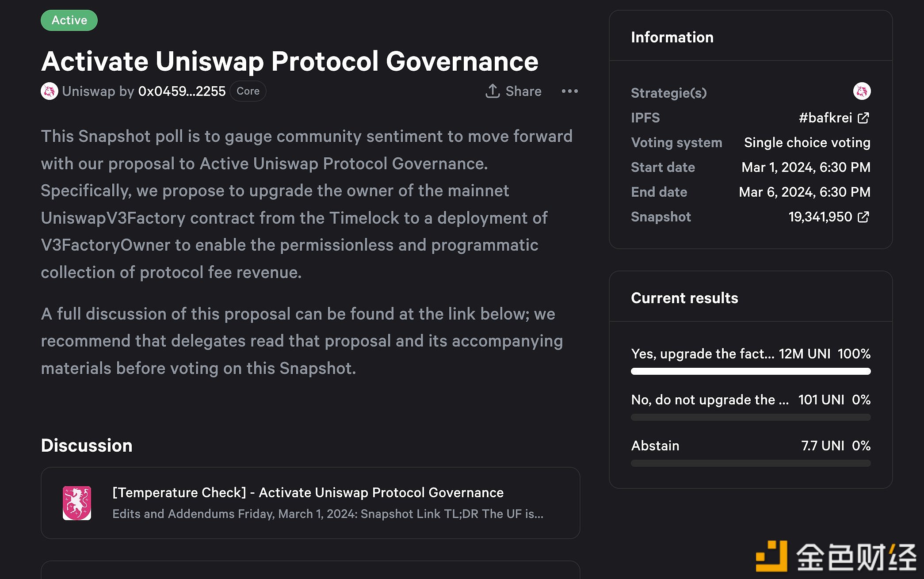Click the '101 UNI 0%' result value
924x579 pixels.
coord(834,400)
